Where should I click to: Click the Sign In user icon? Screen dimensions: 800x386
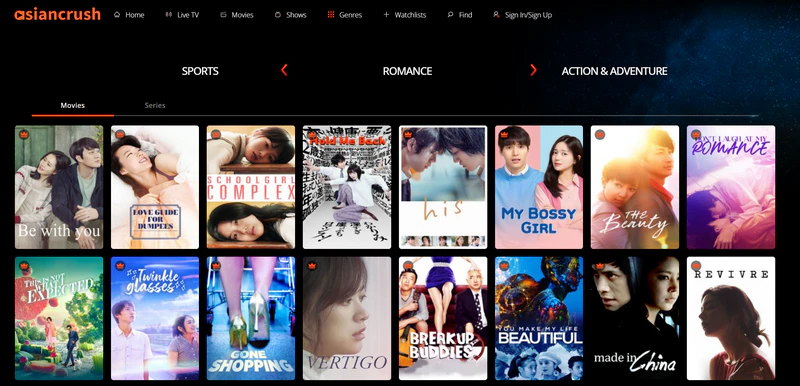496,15
